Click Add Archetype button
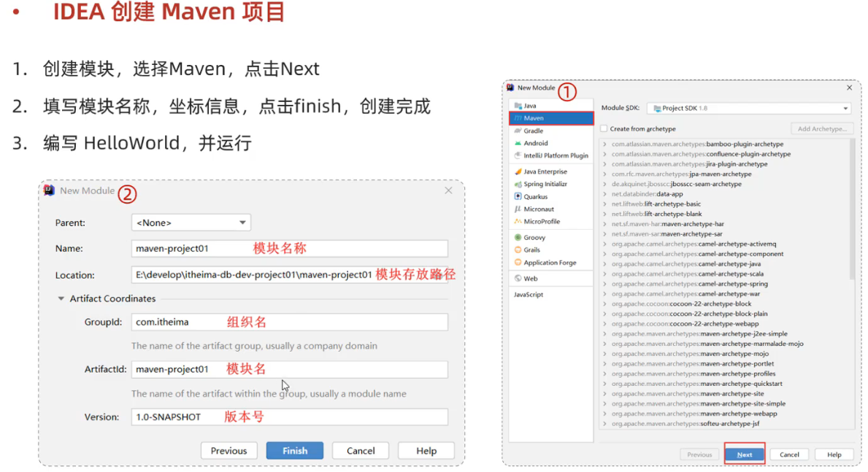 (x=822, y=129)
